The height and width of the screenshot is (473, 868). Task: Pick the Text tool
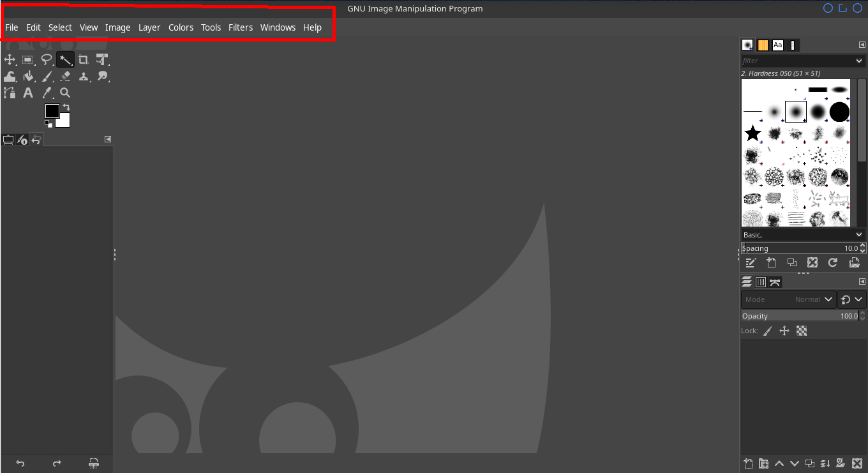[x=28, y=93]
